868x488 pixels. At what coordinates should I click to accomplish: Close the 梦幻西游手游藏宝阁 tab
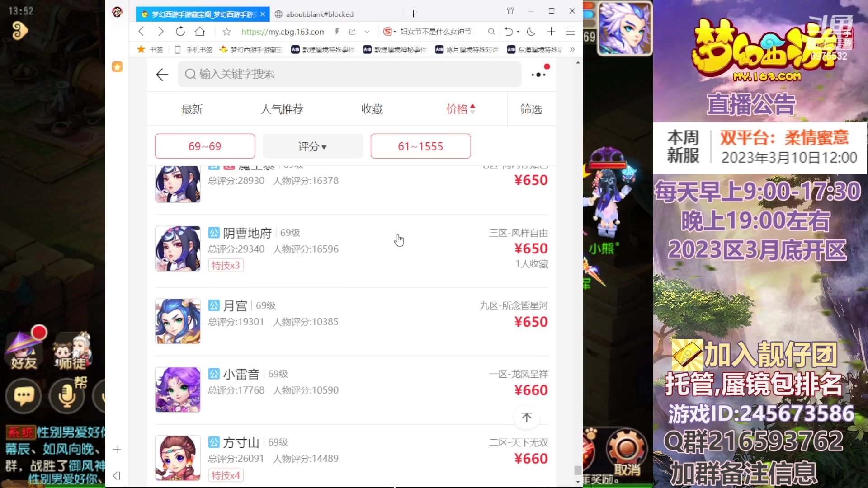263,14
